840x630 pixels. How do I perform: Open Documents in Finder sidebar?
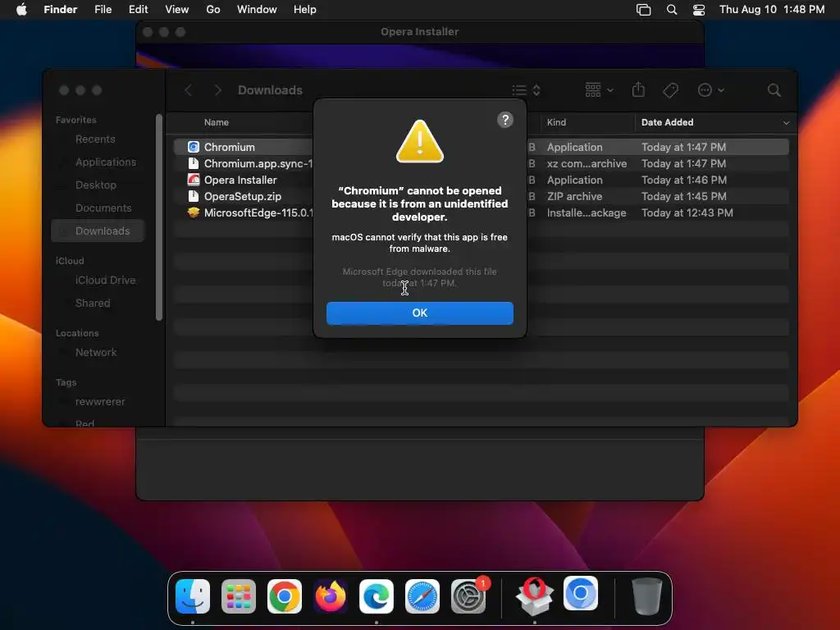[x=103, y=208]
